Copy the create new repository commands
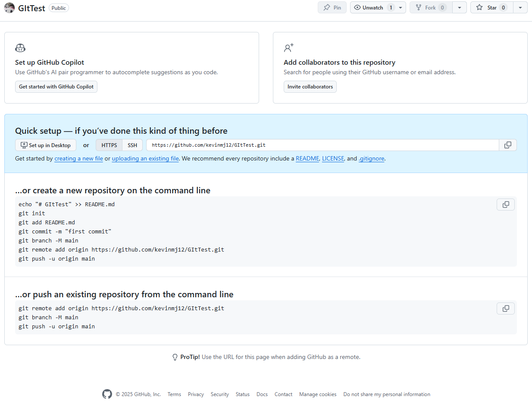Viewport: 532px width, 406px height. [x=506, y=205]
